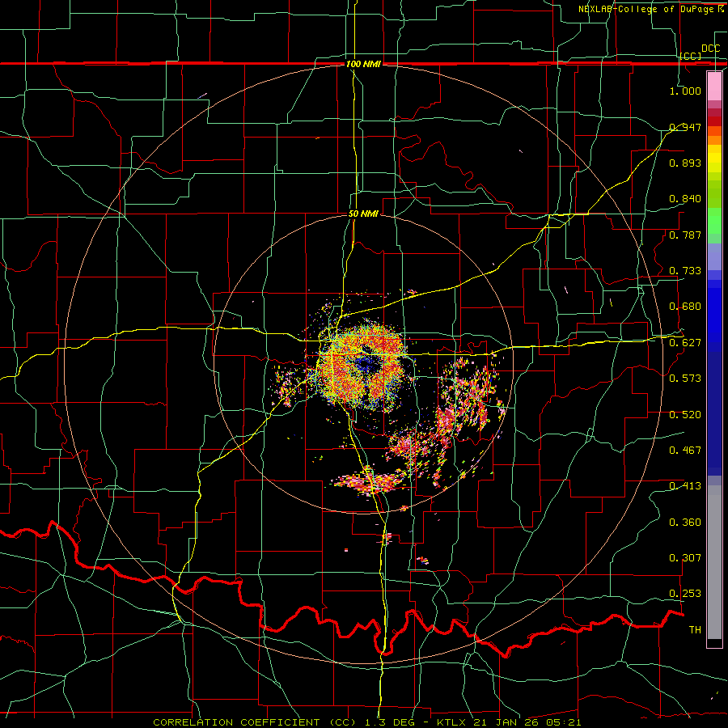Click the 0.360 legend value
Image resolution: width=728 pixels, height=728 pixels.
pyautogui.click(x=685, y=523)
